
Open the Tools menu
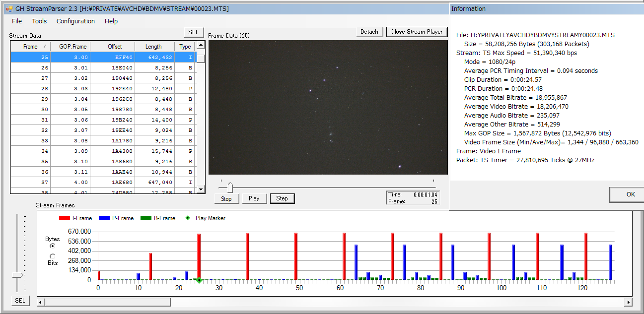point(39,21)
